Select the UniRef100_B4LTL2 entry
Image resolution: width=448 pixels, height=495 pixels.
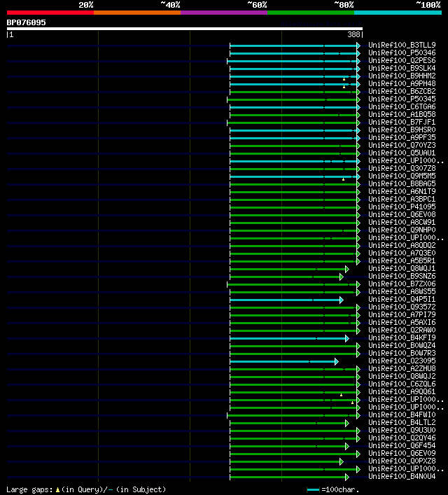point(402,422)
